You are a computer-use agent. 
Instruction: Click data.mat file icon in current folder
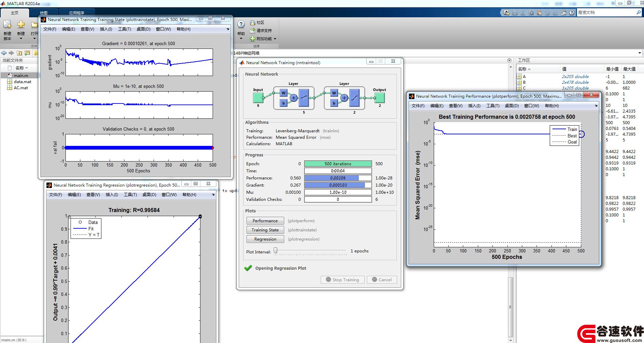click(x=9, y=81)
